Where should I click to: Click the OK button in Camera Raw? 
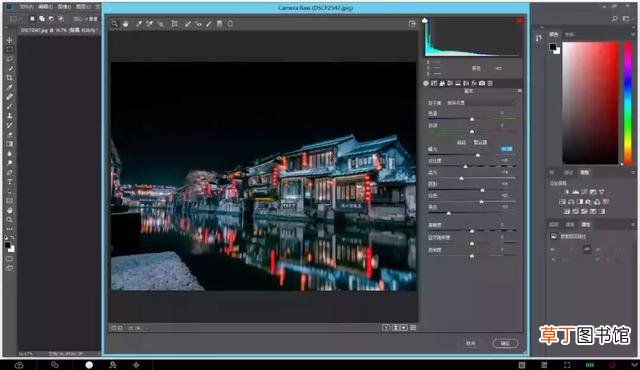click(505, 343)
